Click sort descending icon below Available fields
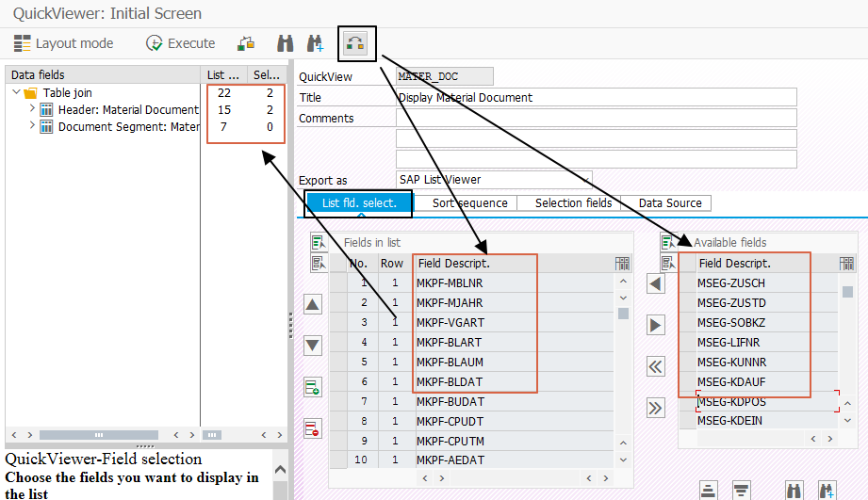 [741, 490]
